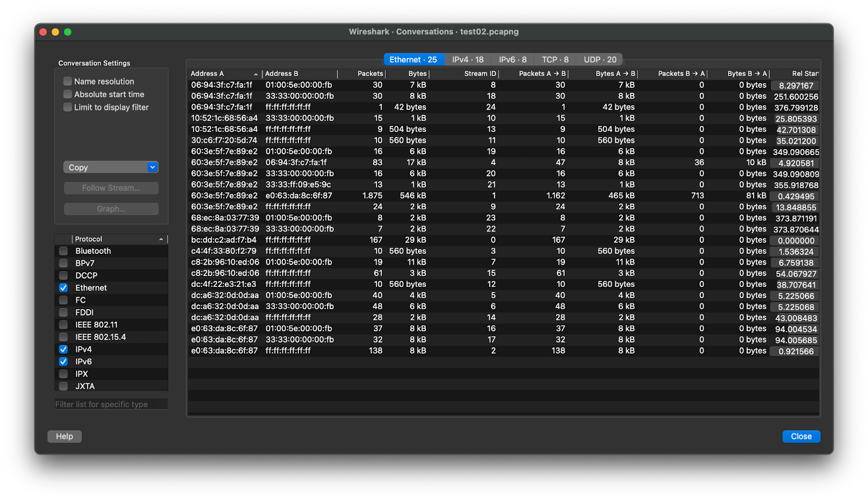Select the UDP · 20 tab

tap(600, 60)
